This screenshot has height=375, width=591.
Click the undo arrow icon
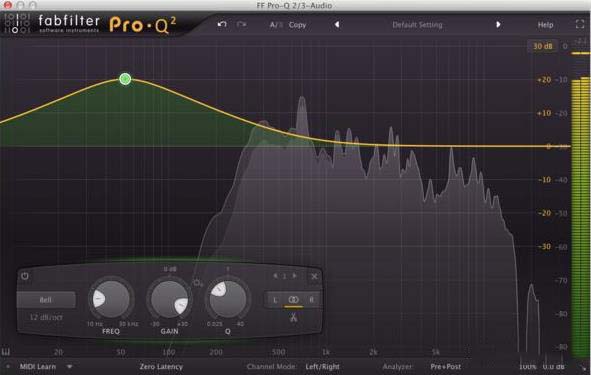tap(222, 24)
